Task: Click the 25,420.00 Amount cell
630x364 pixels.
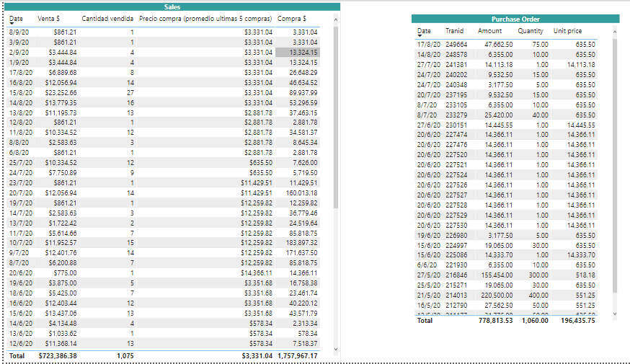Action: point(499,115)
